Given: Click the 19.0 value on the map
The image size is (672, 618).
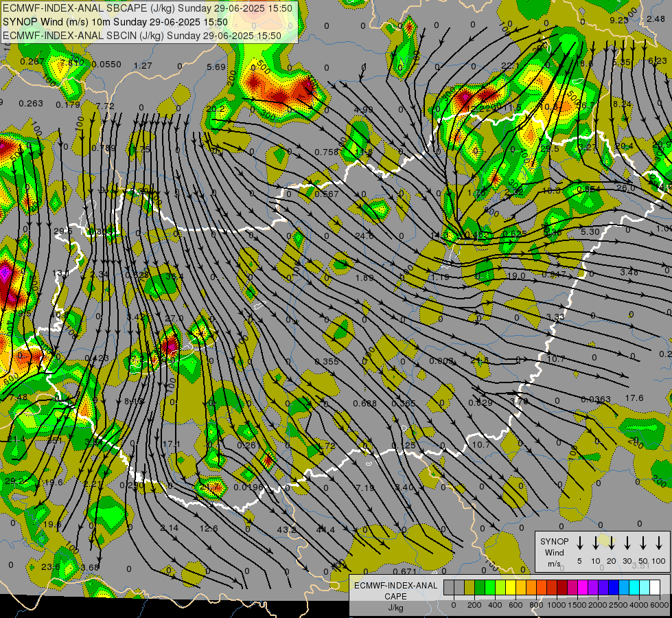Looking at the screenshot, I should tap(515, 275).
